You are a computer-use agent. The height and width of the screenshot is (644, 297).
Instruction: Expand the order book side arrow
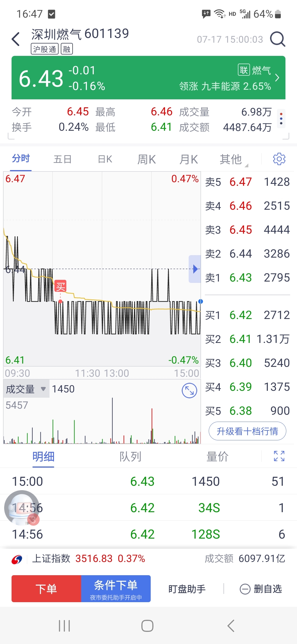point(195,269)
